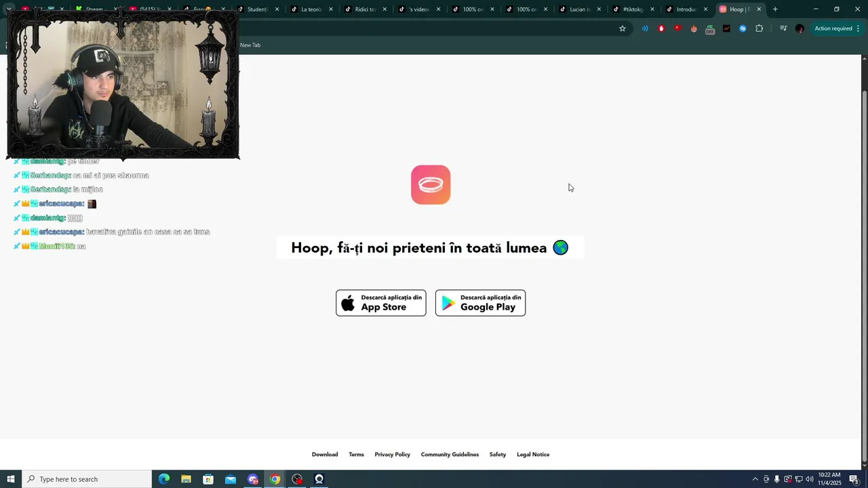Click the Chrome icon in the taskbar

click(x=275, y=479)
